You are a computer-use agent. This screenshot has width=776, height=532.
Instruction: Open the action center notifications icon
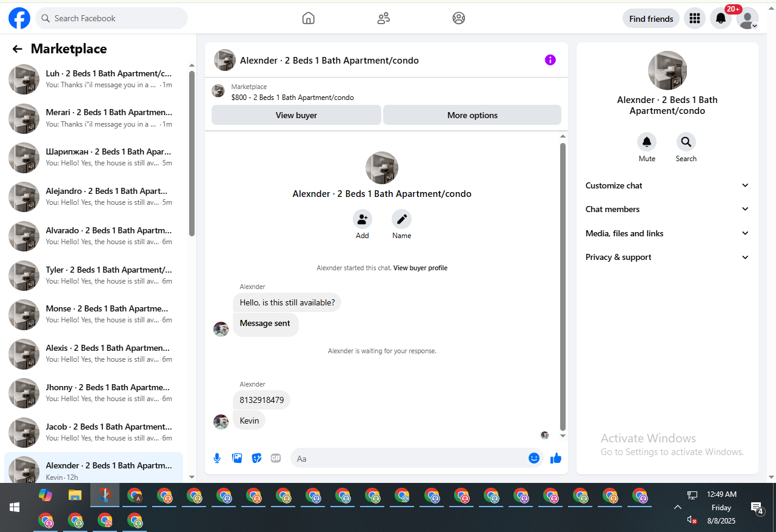(756, 507)
